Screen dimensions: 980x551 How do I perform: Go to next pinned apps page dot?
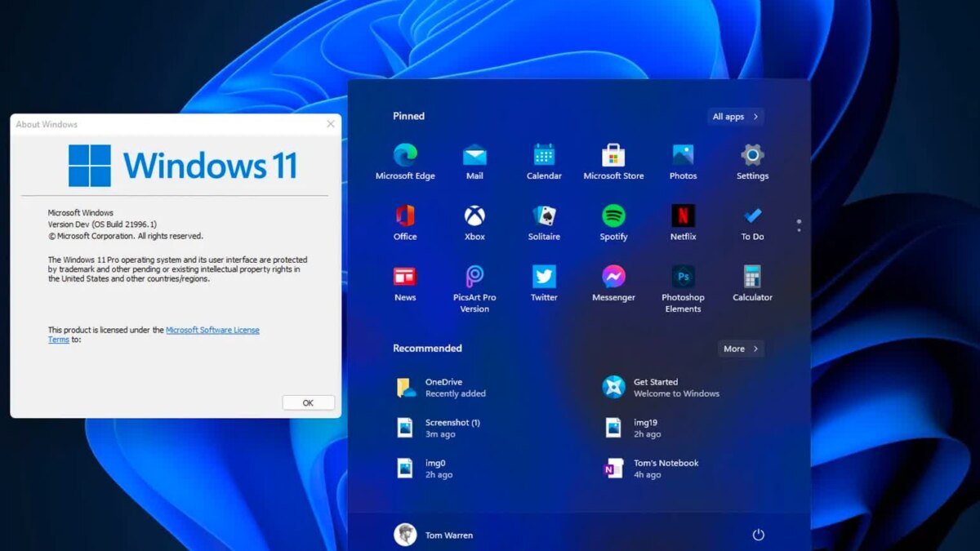pos(799,229)
